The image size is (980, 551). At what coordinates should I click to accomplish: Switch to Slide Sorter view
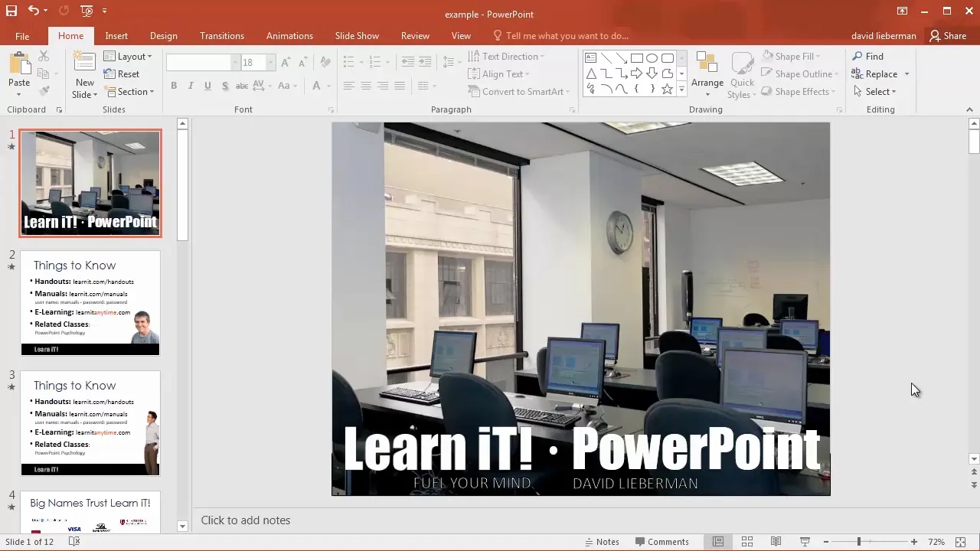[747, 542]
